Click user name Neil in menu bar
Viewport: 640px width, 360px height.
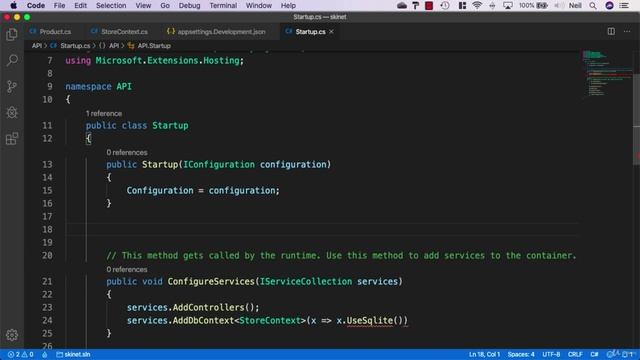[x=575, y=5]
